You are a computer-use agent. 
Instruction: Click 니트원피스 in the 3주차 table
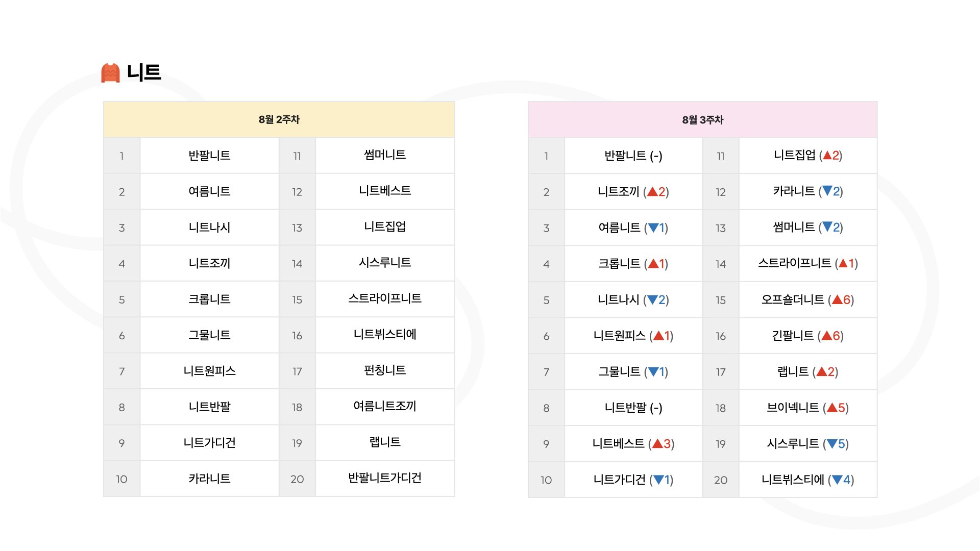click(620, 336)
